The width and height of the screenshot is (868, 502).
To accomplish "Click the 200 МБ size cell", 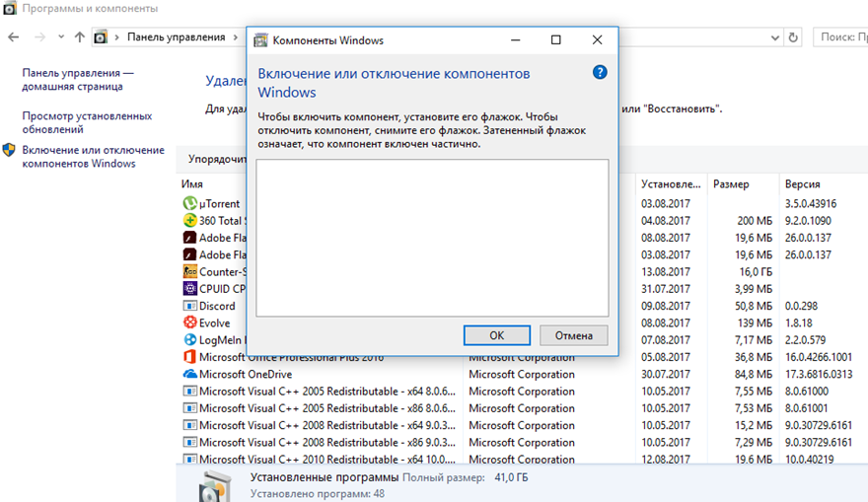I will pos(755,221).
